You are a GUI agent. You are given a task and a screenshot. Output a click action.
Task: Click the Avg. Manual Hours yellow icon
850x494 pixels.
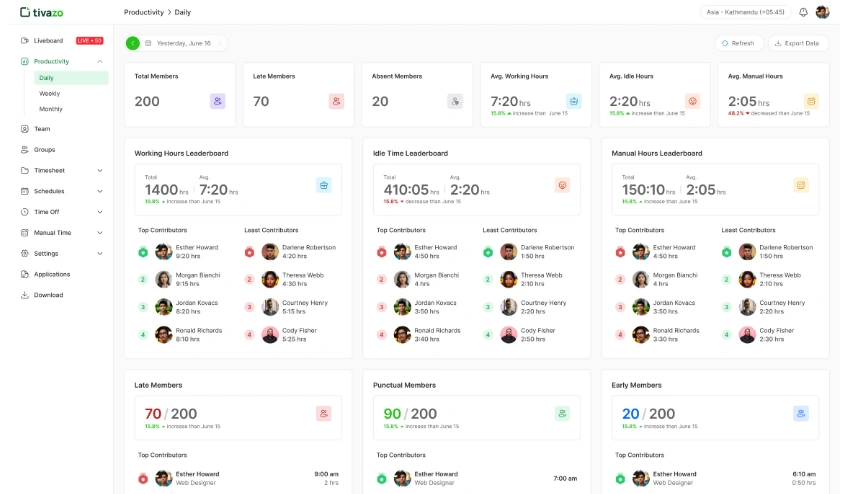[x=811, y=101]
